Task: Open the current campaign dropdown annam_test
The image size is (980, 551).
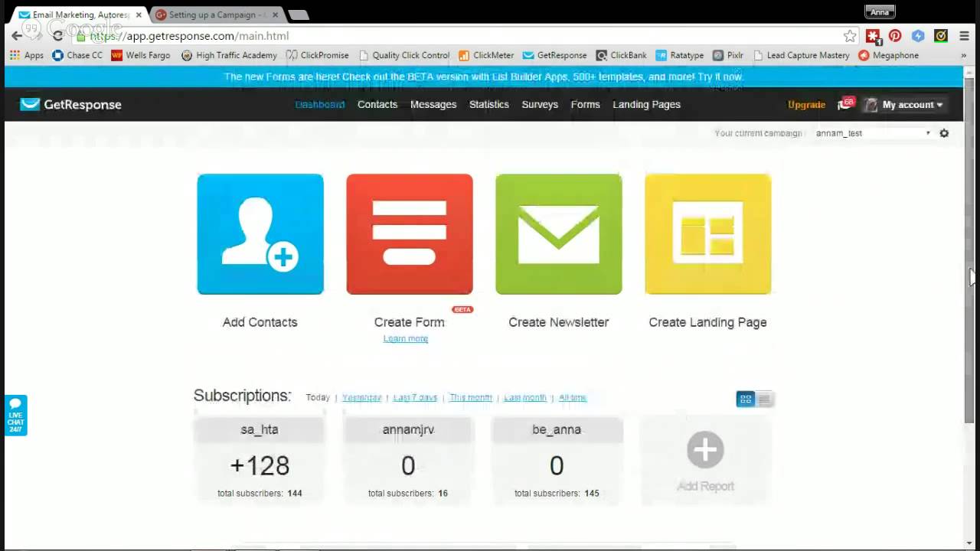Action: (873, 133)
